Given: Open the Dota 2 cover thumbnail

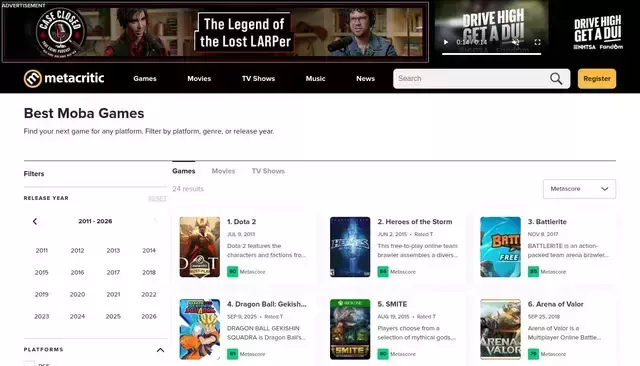Looking at the screenshot, I should (x=200, y=247).
